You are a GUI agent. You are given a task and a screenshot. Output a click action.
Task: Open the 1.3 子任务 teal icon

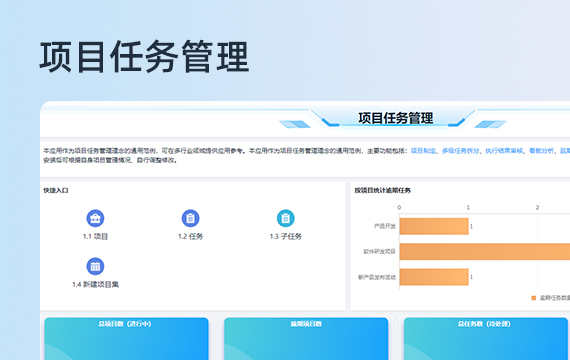tap(286, 218)
